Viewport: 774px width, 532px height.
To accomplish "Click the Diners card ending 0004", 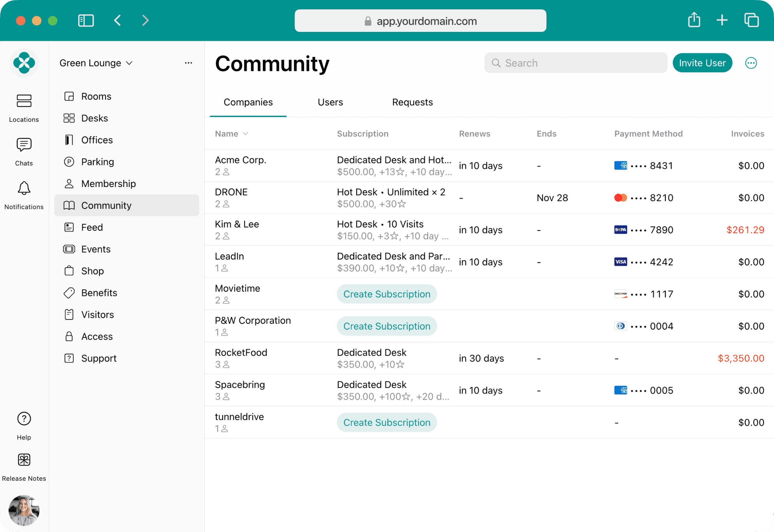I will [644, 326].
